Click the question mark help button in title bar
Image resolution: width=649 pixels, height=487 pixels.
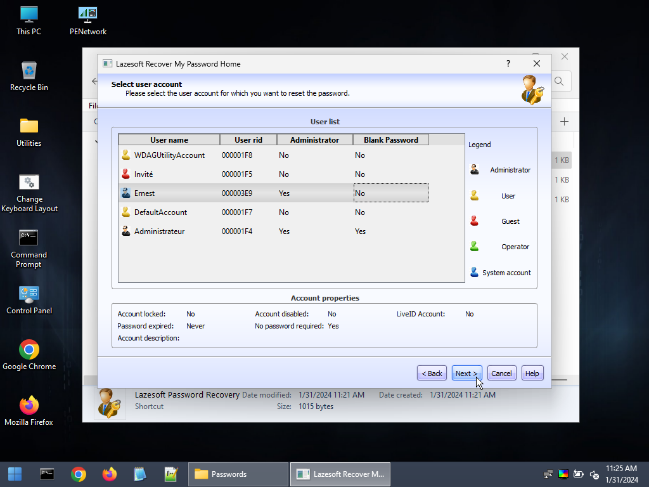point(508,64)
